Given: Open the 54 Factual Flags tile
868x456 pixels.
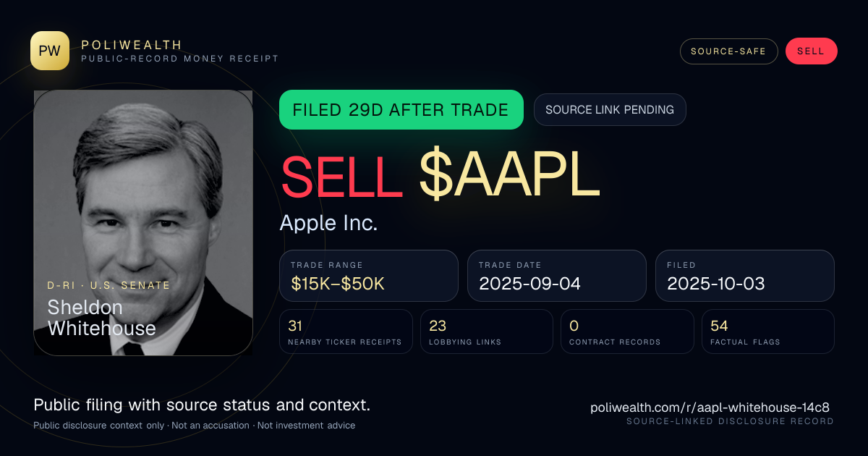Looking at the screenshot, I should (768, 332).
